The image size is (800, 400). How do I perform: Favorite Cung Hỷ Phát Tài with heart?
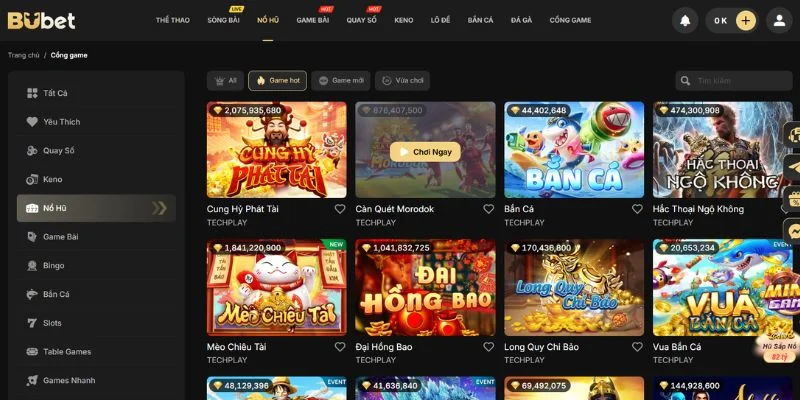(x=340, y=209)
